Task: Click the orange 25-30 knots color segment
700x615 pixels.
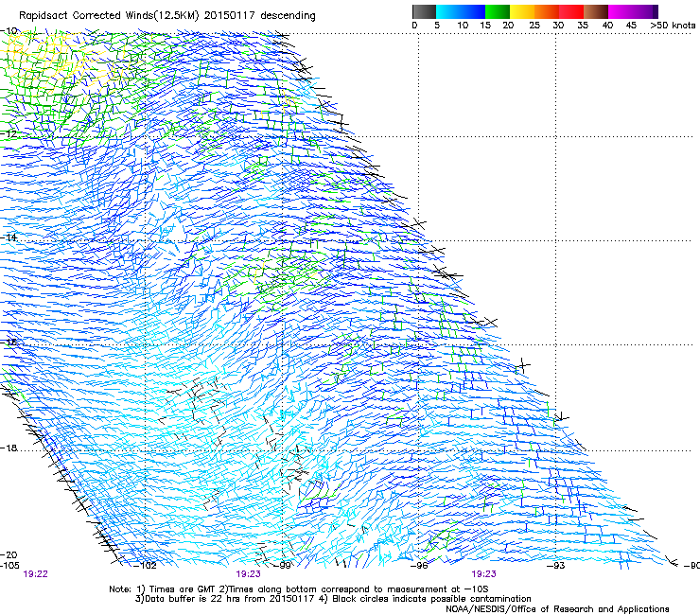Action: tap(547, 11)
